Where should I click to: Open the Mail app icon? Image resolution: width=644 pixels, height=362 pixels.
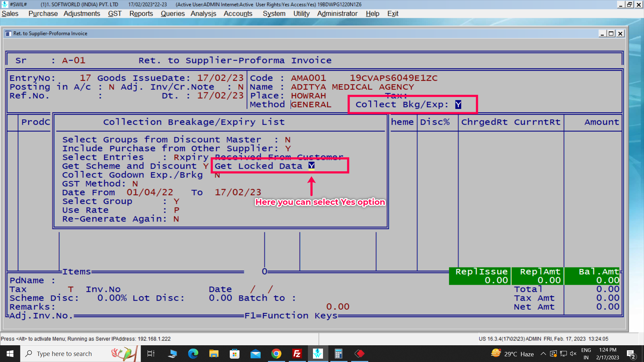(x=255, y=354)
